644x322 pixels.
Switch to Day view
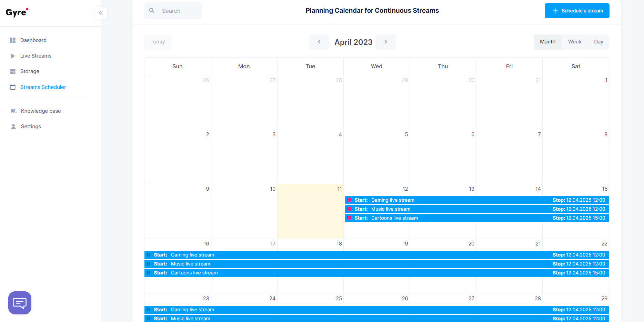pos(598,41)
